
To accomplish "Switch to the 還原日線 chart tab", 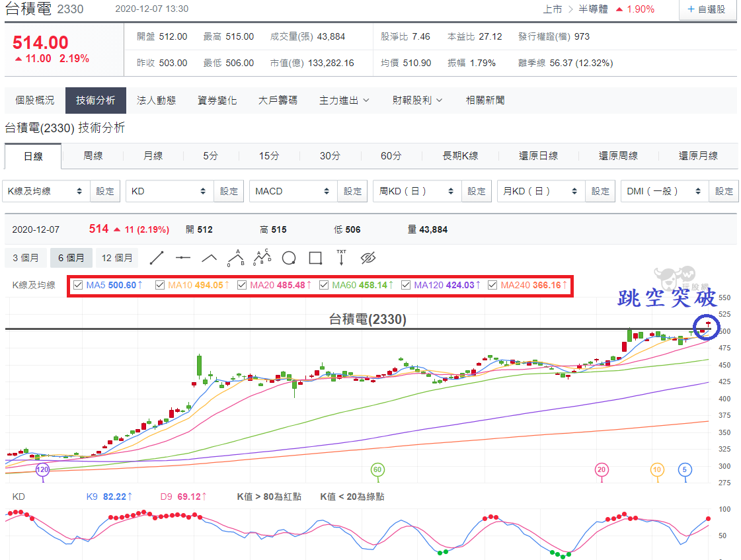I will point(539,155).
